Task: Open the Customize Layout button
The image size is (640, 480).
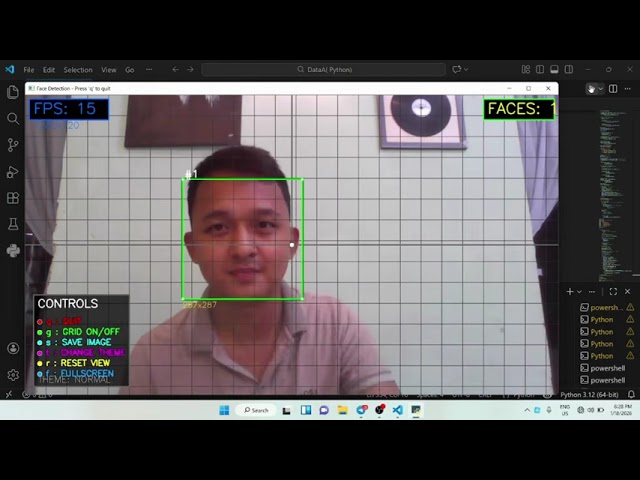Action: [x=526, y=69]
